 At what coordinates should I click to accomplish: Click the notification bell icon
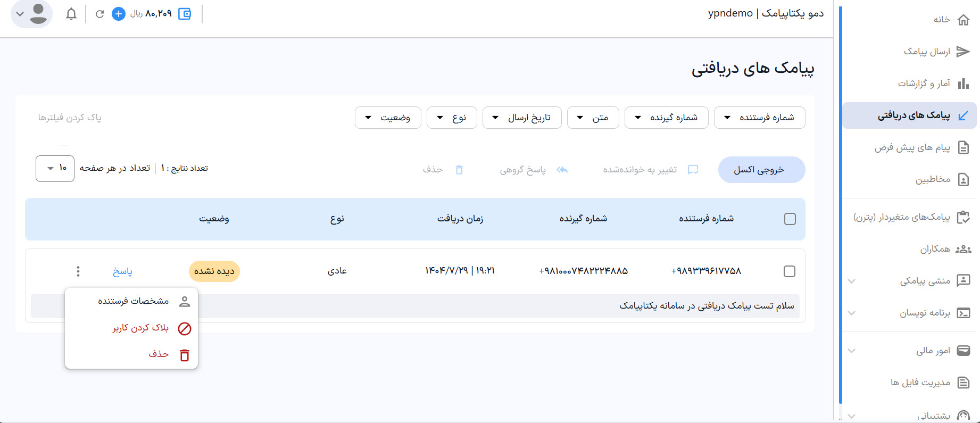click(71, 14)
